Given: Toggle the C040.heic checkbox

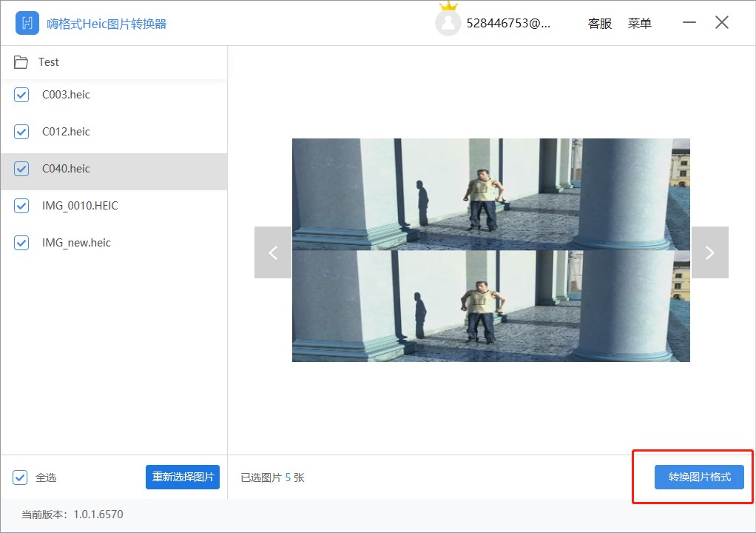Looking at the screenshot, I should click(x=21, y=169).
